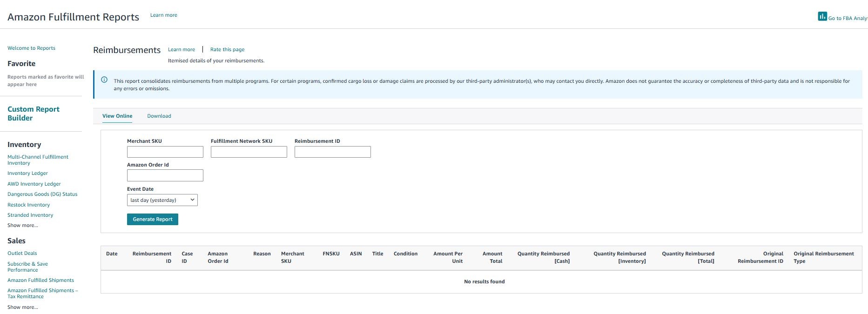Open the Restock Inventory report
The width and height of the screenshot is (868, 314).
coord(28,205)
